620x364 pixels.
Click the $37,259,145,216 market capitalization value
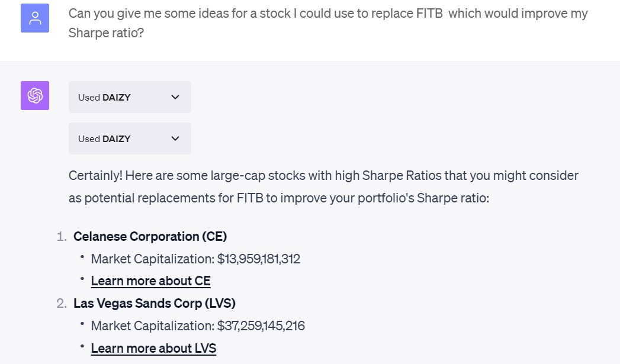coord(261,326)
